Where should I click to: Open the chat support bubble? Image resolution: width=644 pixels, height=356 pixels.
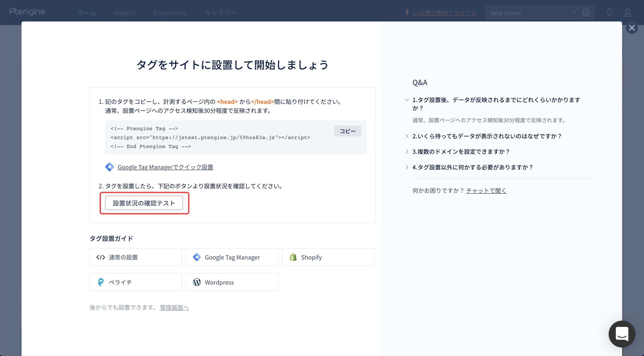coord(622,334)
